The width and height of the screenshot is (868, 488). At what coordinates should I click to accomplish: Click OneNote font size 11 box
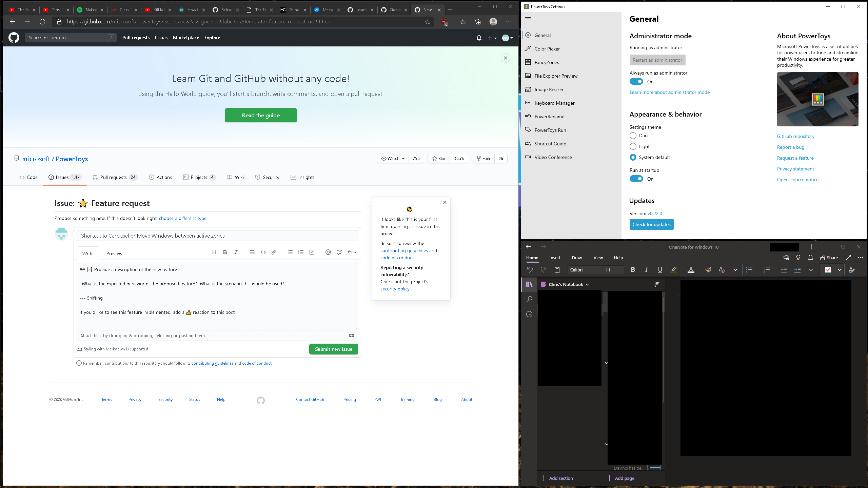point(613,270)
